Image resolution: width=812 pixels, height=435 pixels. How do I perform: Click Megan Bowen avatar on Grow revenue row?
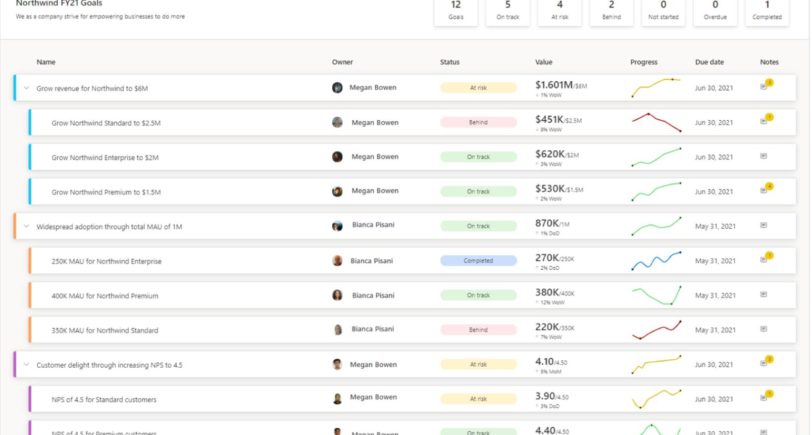(337, 88)
